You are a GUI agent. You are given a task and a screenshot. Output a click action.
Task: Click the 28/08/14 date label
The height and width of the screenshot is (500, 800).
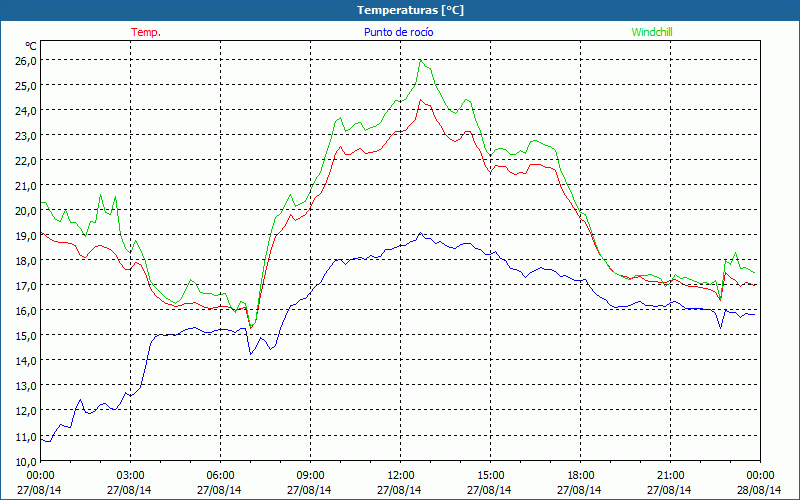759,490
